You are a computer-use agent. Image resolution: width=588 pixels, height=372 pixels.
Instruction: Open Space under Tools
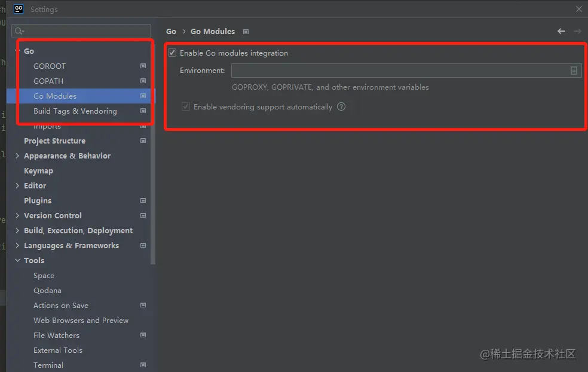coord(44,276)
